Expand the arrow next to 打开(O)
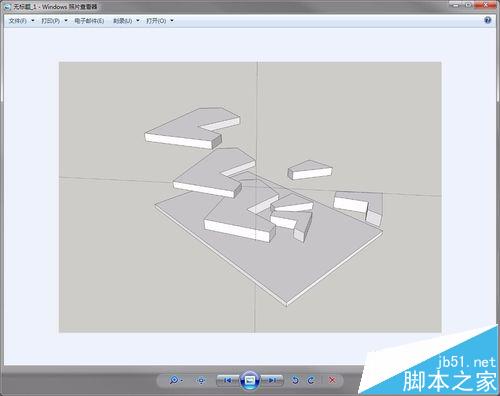Screen dimensions: 500x396 (x=172, y=21)
